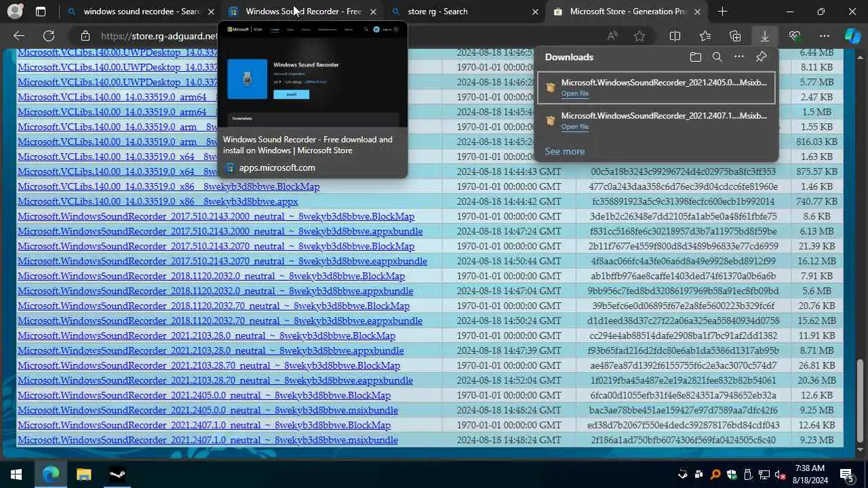
Task: Switch to 'Windows Sound Recorder - Free' tab
Action: point(303,12)
